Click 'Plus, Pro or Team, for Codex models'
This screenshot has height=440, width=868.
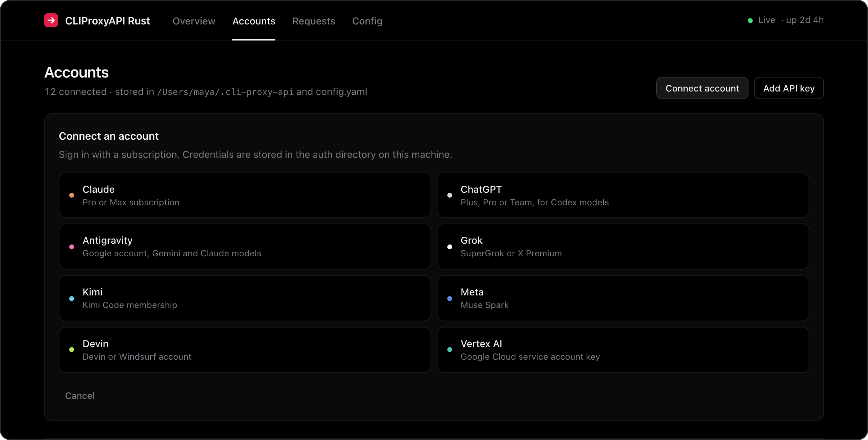535,203
